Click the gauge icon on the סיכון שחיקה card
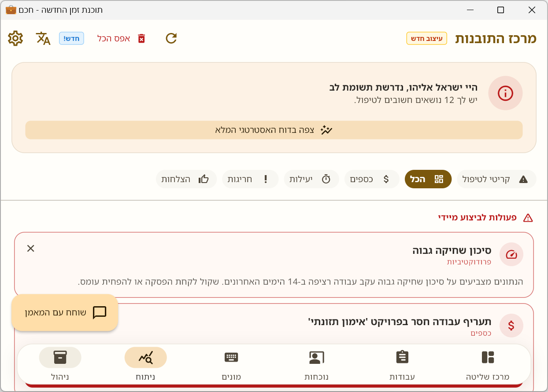 pyautogui.click(x=511, y=254)
